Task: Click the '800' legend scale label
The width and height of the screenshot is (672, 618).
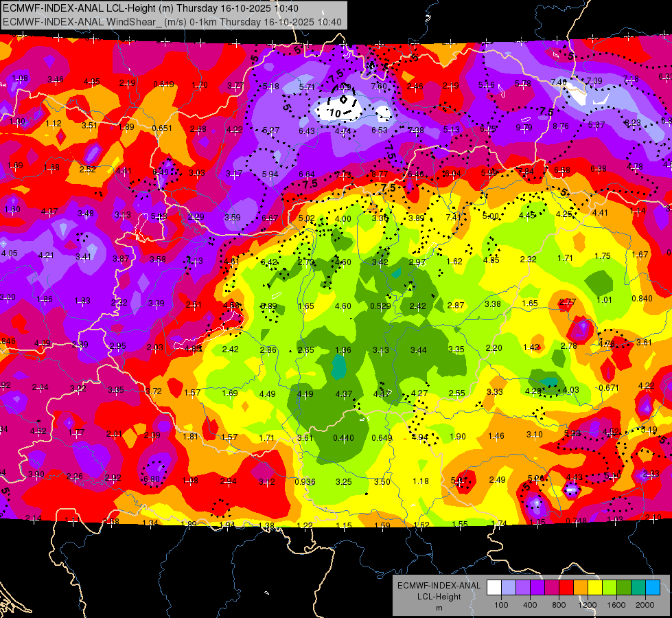Action: click(559, 605)
